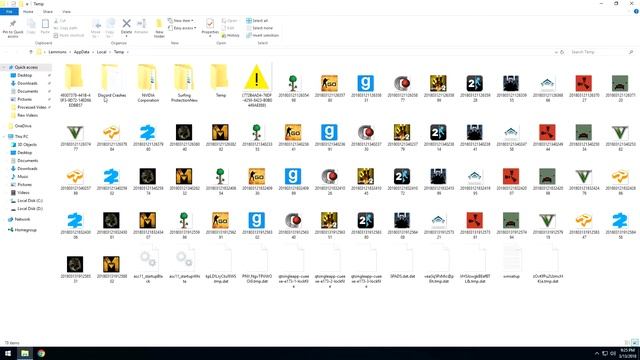Show hidden system tray icons

click(x=597, y=353)
